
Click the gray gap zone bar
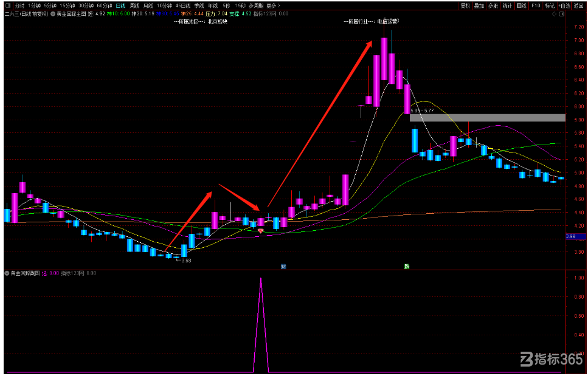coord(488,118)
